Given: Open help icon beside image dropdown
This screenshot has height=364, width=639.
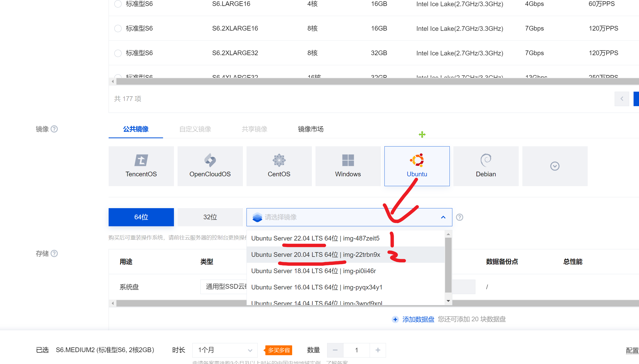Looking at the screenshot, I should tap(460, 217).
